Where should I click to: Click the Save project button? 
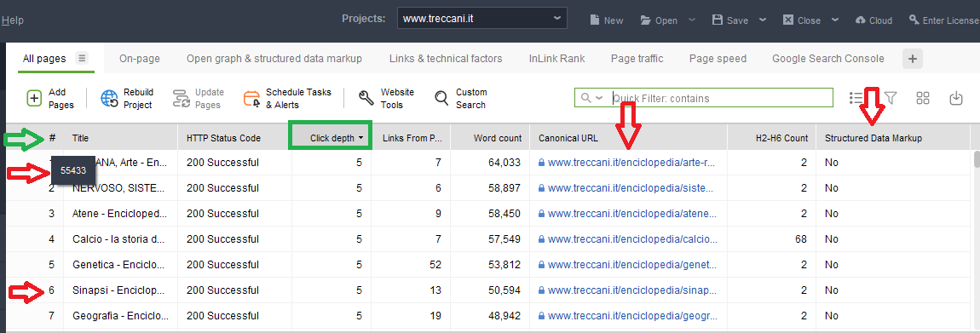click(730, 20)
